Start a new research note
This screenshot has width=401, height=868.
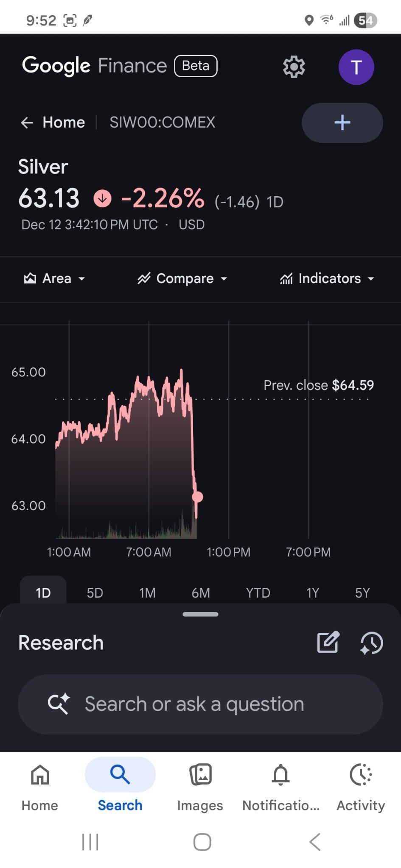(328, 642)
